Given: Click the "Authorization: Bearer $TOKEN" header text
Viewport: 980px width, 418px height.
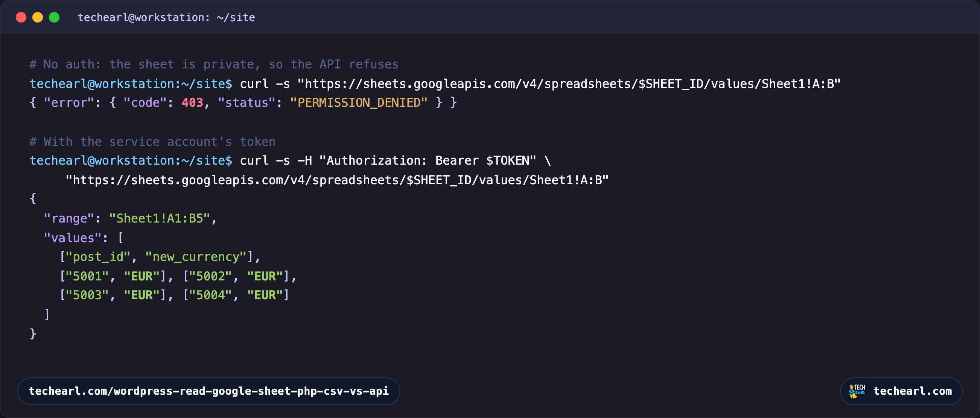Looking at the screenshot, I should [428, 161].
